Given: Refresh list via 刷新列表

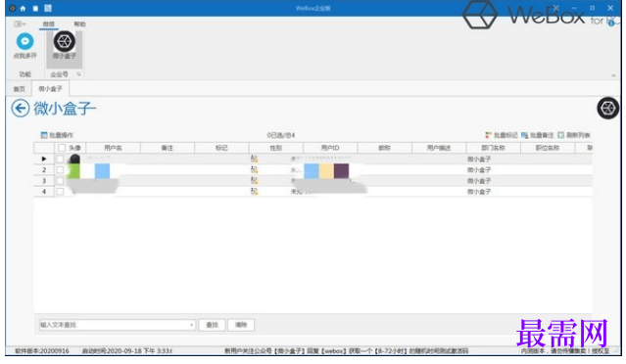Looking at the screenshot, I should click(574, 135).
